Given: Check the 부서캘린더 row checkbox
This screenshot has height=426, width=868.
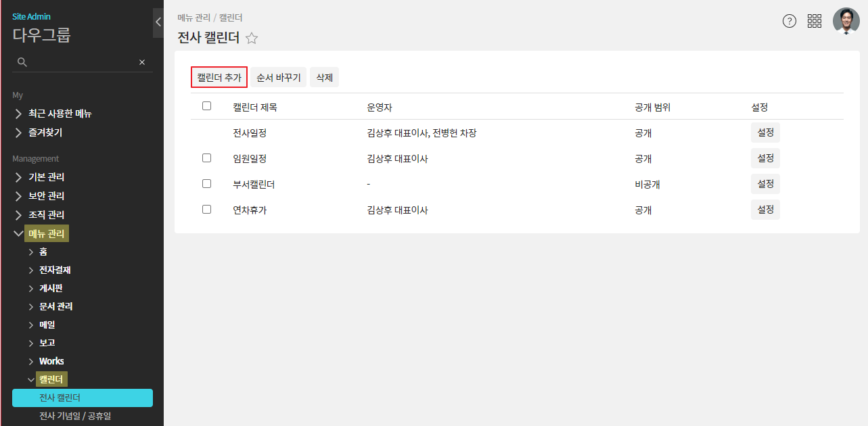Looking at the screenshot, I should (207, 183).
